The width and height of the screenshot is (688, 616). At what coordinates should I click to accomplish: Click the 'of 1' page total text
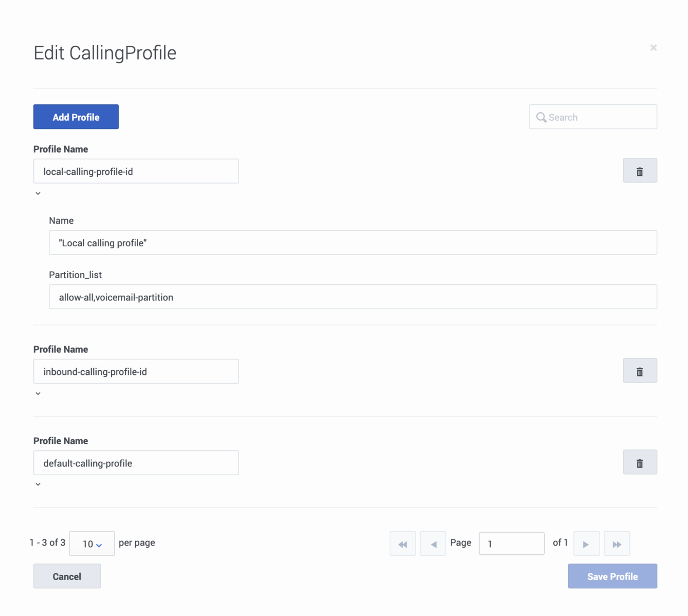pyautogui.click(x=560, y=542)
